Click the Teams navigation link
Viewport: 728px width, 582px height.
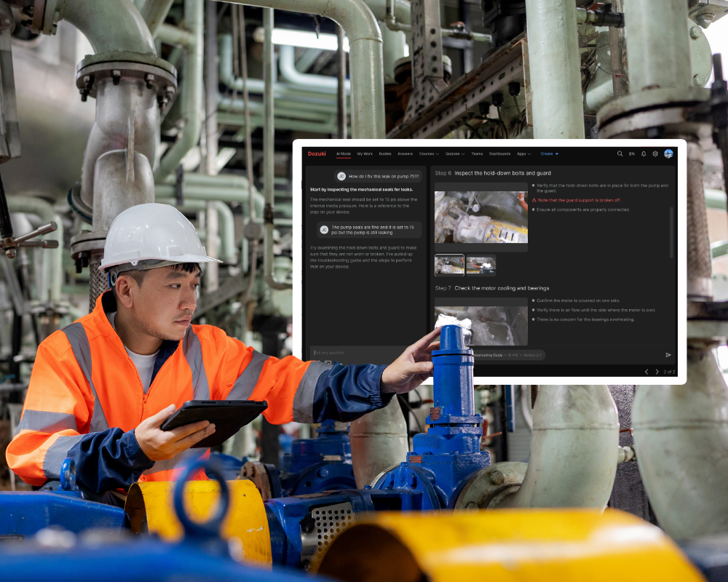point(475,154)
